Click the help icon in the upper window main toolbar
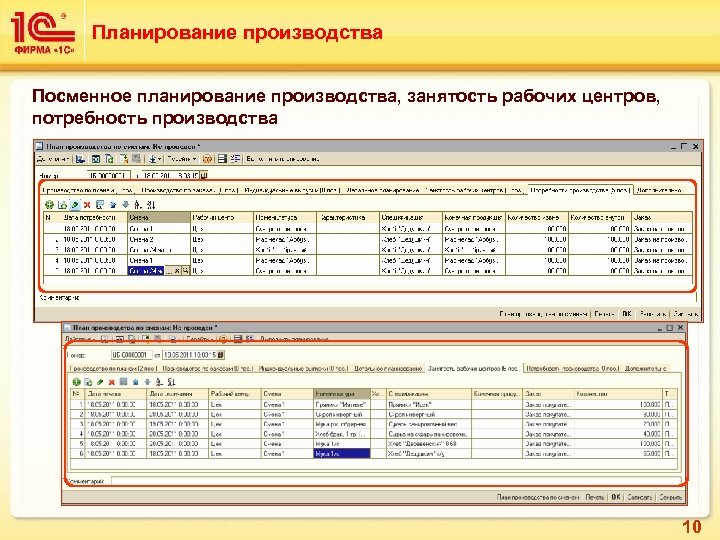 tap(207, 159)
